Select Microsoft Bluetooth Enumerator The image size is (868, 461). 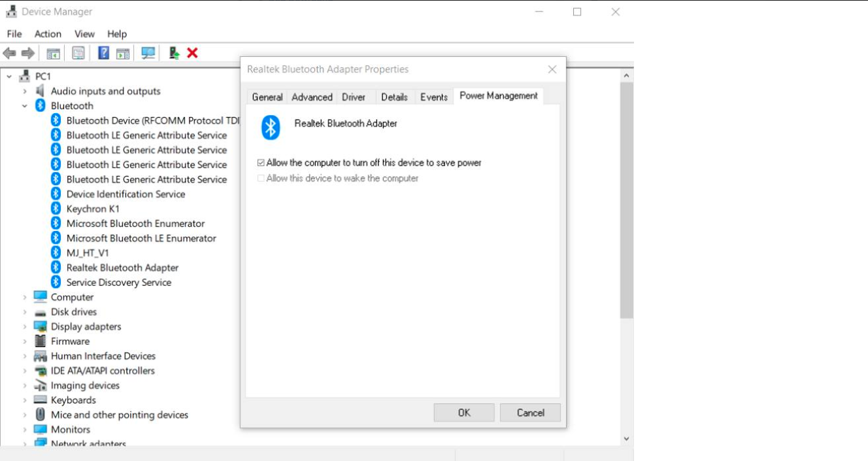[135, 224]
